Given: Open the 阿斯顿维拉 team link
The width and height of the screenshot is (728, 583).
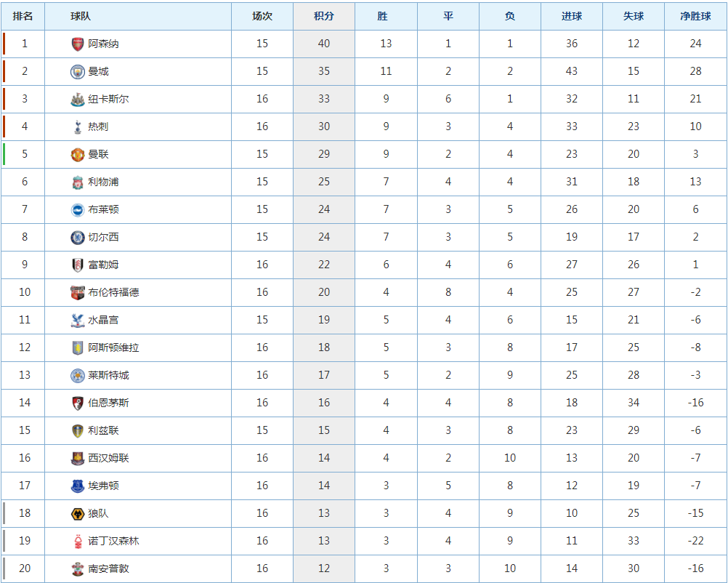Looking at the screenshot, I should point(113,347).
